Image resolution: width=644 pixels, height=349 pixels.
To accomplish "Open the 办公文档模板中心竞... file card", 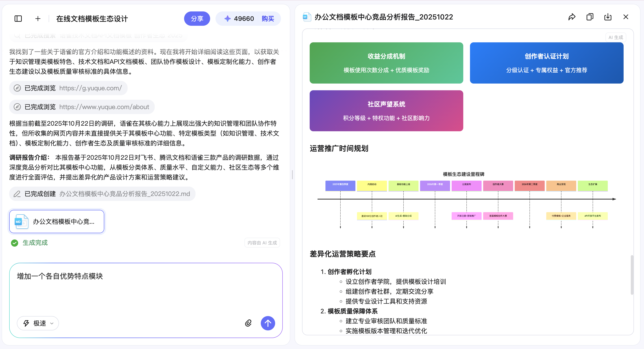I will [x=57, y=222].
